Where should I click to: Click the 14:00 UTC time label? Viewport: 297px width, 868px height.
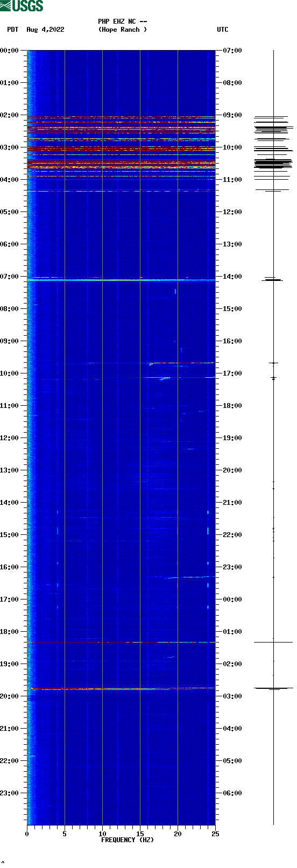(x=232, y=277)
